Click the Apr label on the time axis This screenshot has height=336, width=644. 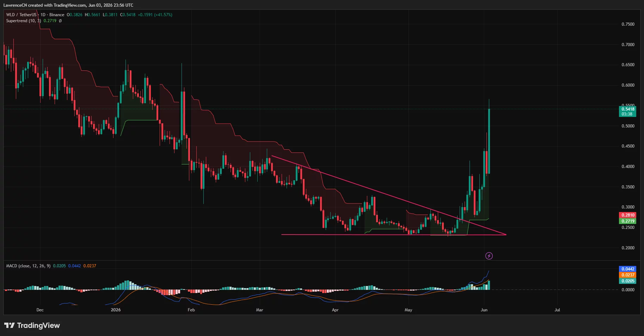pyautogui.click(x=335, y=310)
